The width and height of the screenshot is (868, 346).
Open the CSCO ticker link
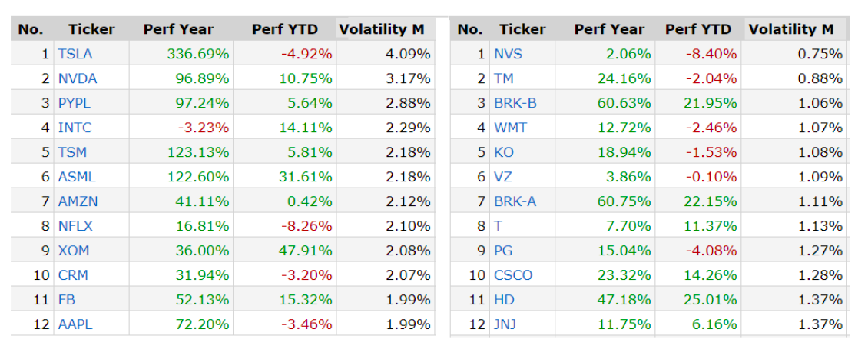pyautogui.click(x=513, y=275)
